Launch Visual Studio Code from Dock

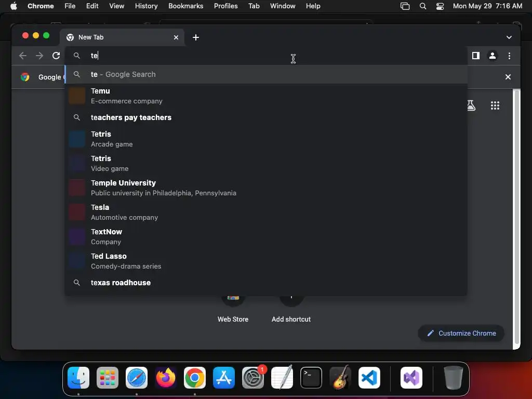point(369,378)
